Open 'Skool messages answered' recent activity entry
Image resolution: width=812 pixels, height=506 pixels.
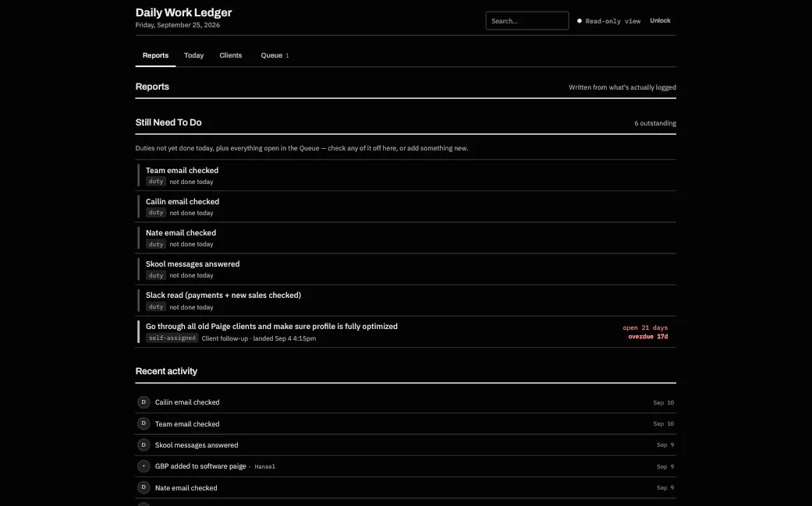point(406,445)
